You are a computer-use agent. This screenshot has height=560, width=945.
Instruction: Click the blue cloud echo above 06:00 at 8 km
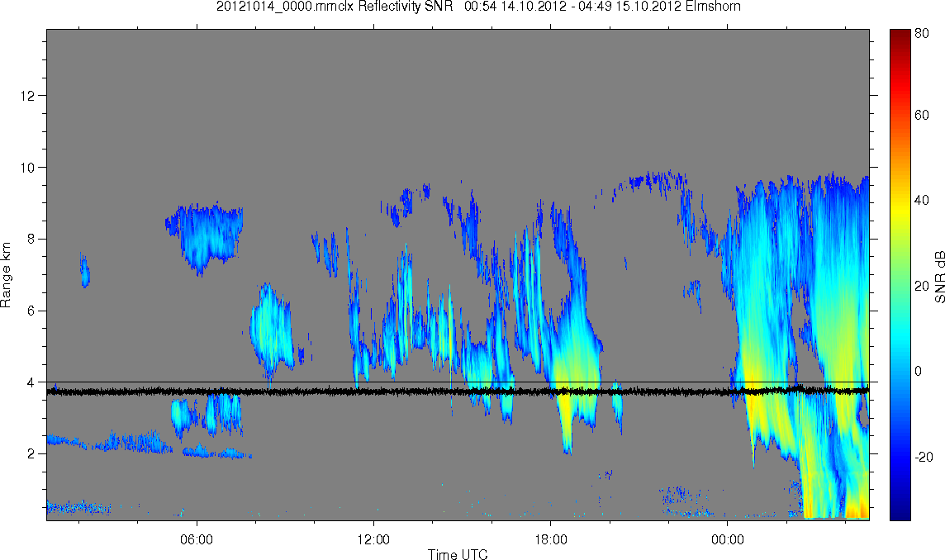[207, 237]
